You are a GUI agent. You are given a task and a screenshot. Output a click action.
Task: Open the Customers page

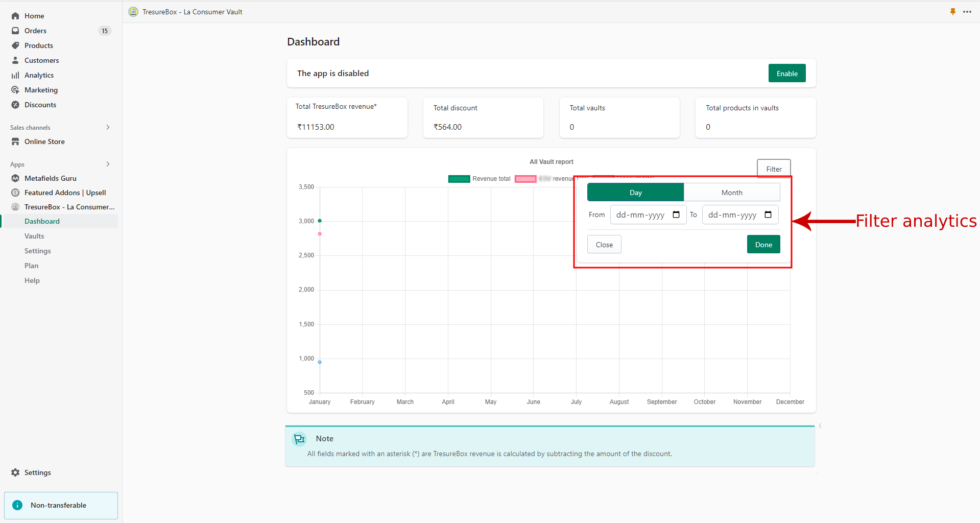[41, 60]
